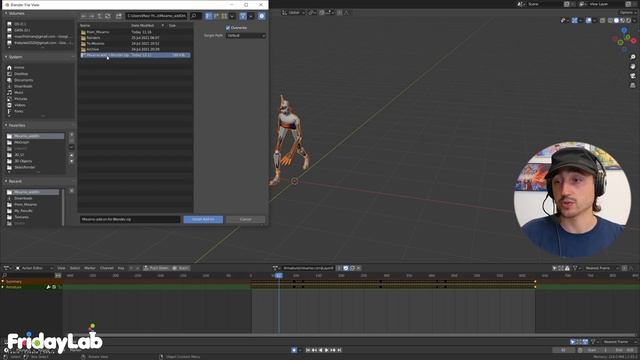Switch file browser to vertical list display
Screen dimensions: 640x360
click(x=209, y=16)
